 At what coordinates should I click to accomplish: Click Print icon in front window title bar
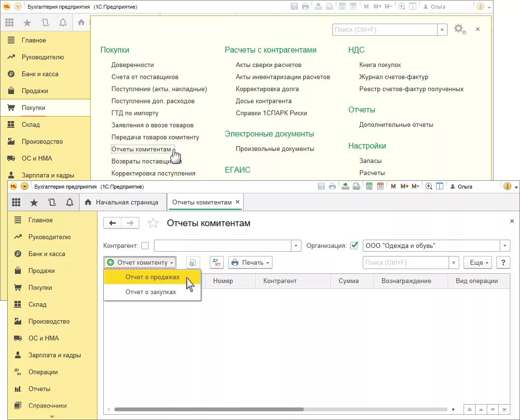click(332, 186)
